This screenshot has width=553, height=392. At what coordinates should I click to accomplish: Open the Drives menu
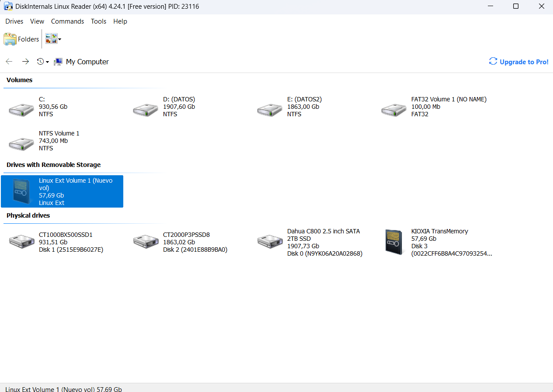point(14,21)
